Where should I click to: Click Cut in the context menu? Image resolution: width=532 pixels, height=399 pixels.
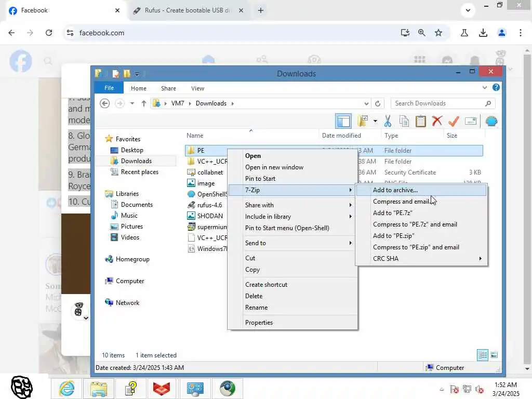[x=292, y=258]
